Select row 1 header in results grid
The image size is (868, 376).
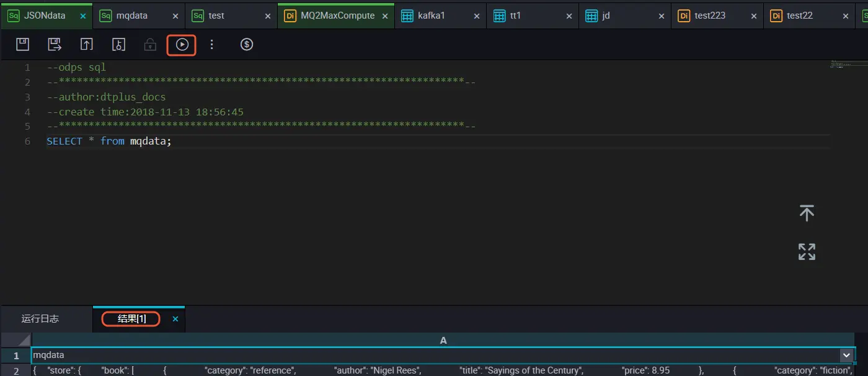coord(16,355)
